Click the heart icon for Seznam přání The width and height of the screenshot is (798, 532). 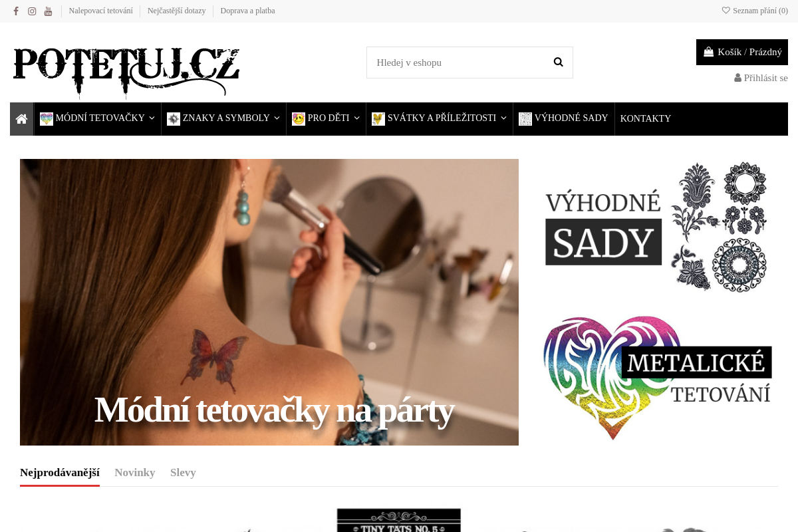[726, 10]
